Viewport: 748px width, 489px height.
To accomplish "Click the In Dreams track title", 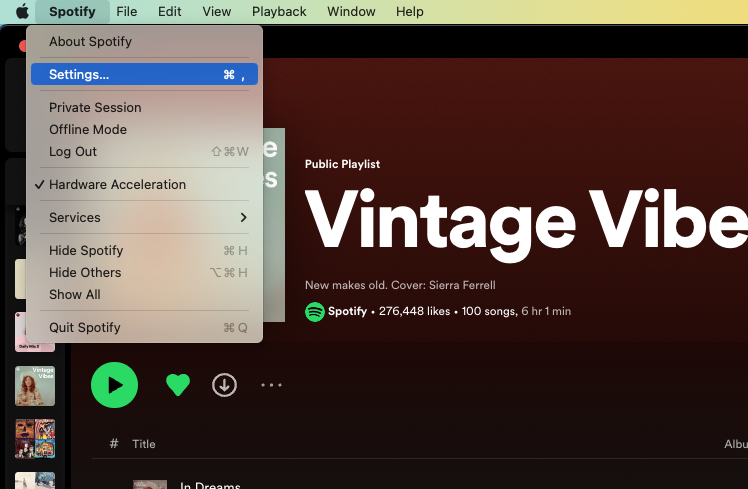I will [210, 485].
